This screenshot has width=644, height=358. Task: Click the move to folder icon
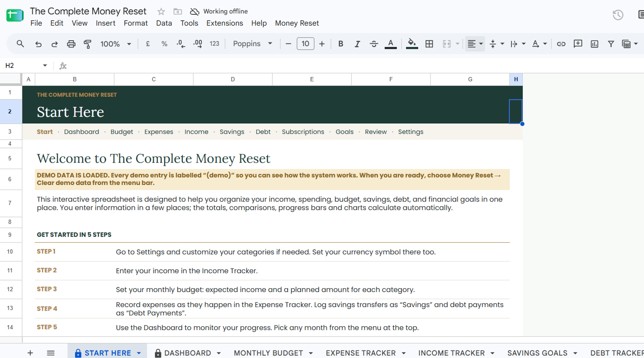(x=178, y=12)
